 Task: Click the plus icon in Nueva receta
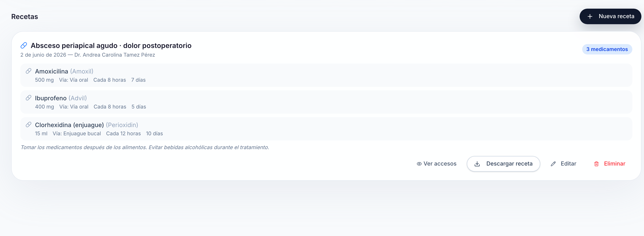coord(590,16)
